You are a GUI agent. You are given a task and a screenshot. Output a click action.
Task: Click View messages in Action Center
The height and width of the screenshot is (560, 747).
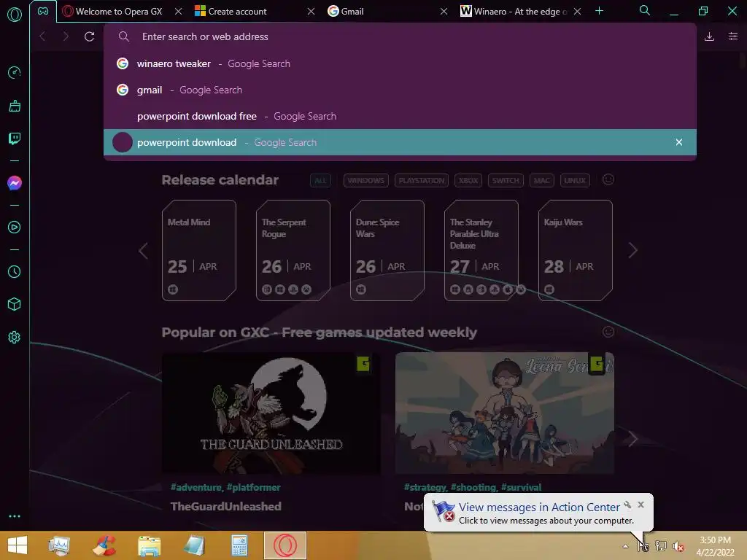point(539,507)
